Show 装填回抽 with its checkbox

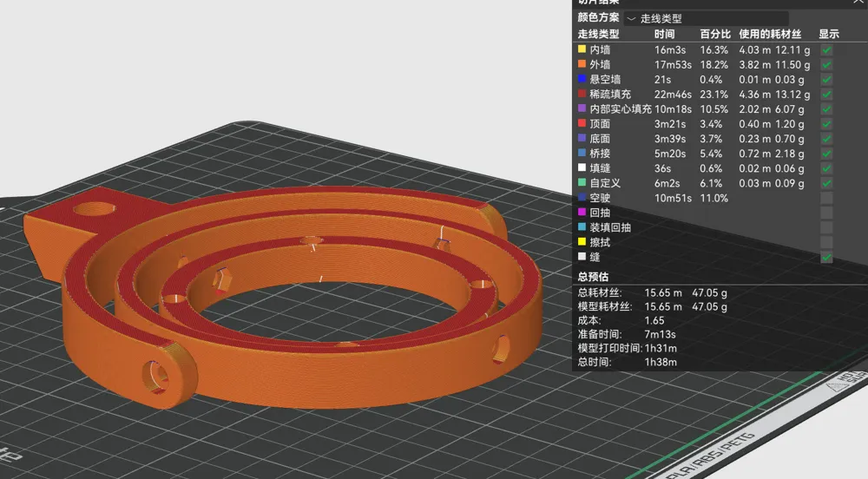[826, 227]
